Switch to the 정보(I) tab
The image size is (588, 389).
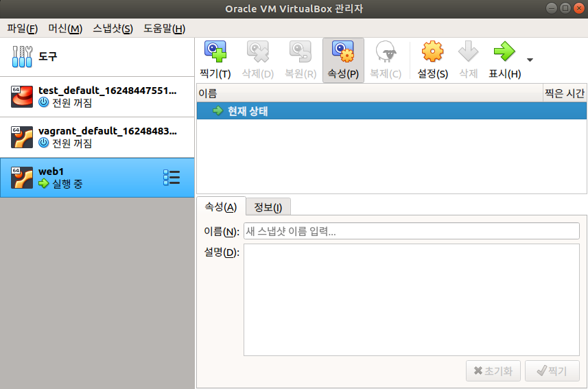[268, 207]
